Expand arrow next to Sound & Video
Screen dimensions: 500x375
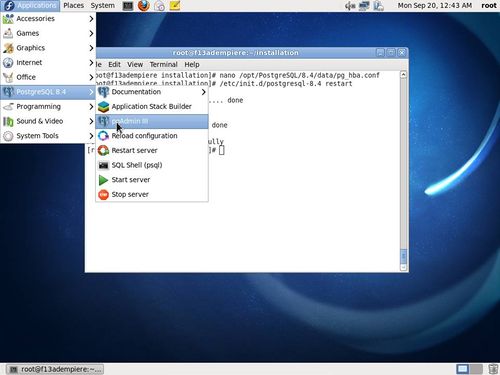tap(91, 121)
